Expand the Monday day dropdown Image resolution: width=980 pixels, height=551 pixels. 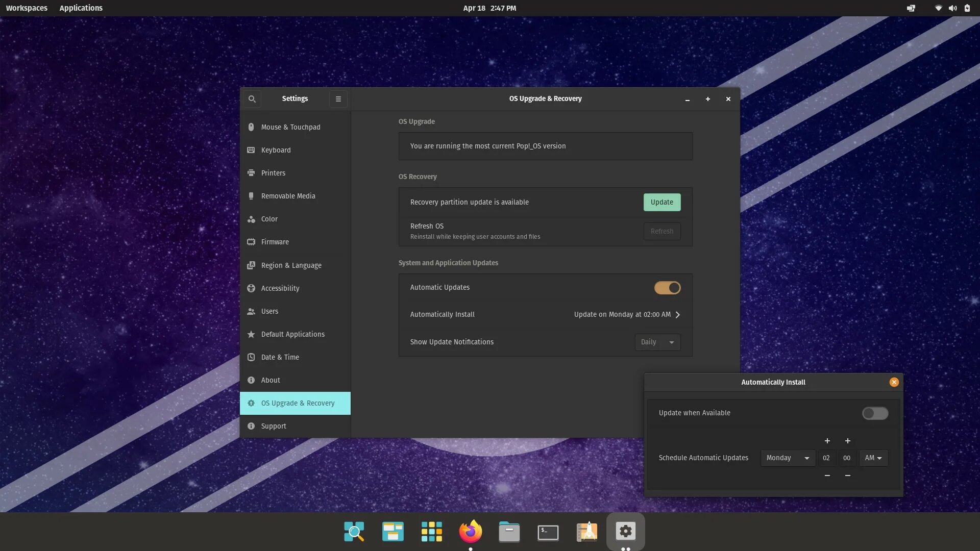787,458
